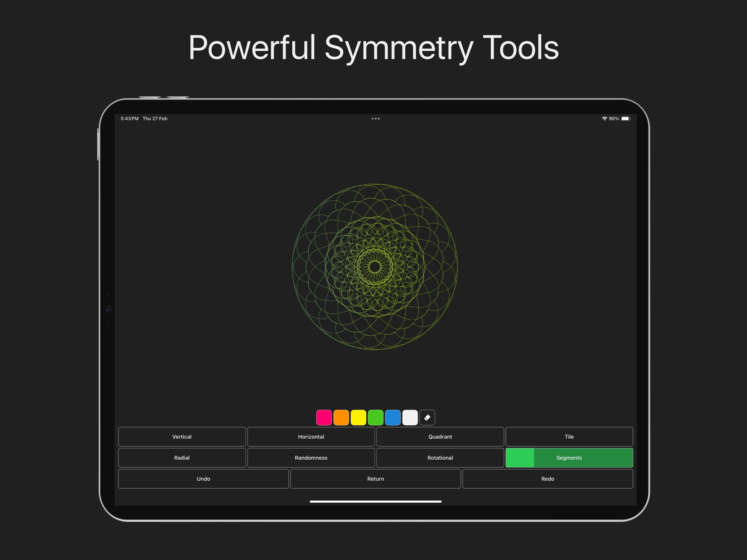Tap the battery status icon
Image resolution: width=747 pixels, height=560 pixels.
pyautogui.click(x=626, y=119)
